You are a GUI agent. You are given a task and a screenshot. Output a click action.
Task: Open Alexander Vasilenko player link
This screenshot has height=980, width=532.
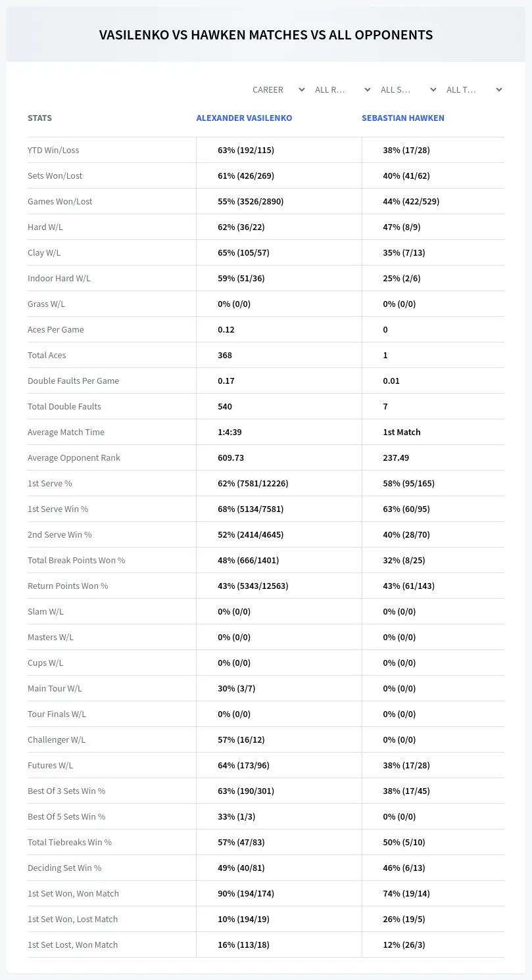coord(244,118)
